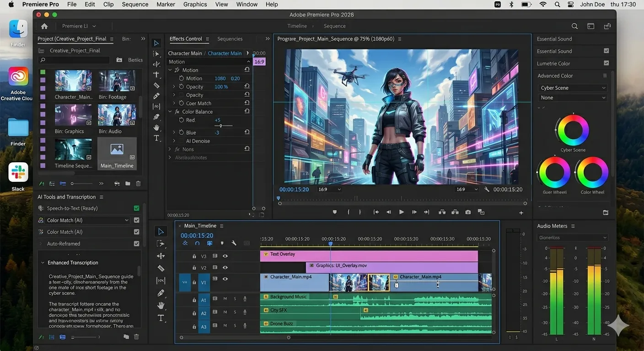Viewport: 644px width, 351px height.
Task: Toggle the Auto-Reframed checkbox
Action: coord(136,244)
